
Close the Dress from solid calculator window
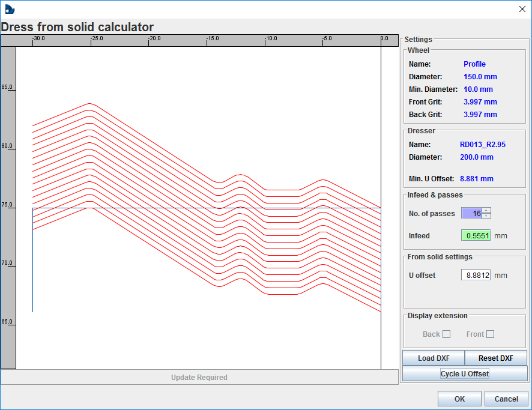pyautogui.click(x=521, y=8)
